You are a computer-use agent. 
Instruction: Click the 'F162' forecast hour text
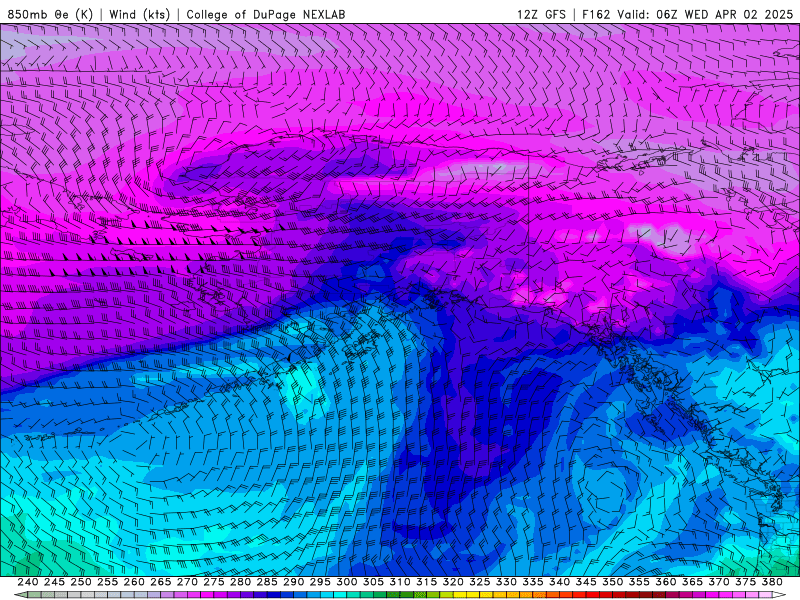point(596,14)
